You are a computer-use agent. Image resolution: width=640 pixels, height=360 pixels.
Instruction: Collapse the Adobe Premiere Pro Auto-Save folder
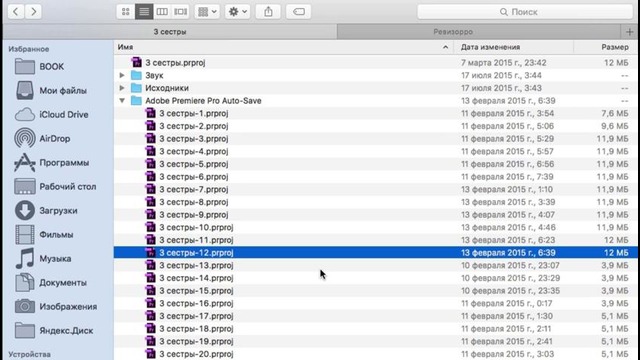point(122,100)
